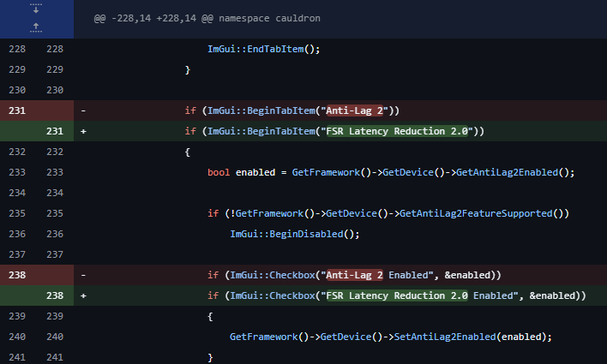Click highlighted "FSR Latency Reduction 2.0" in added BeginTabItem line
Screen dimensions: 607x364
[397, 131]
